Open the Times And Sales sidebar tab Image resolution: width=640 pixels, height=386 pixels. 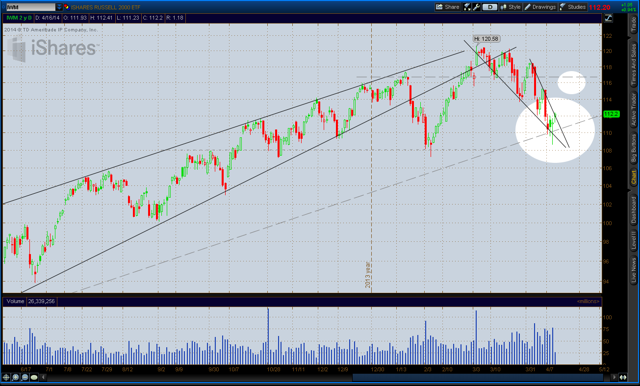pos(633,65)
